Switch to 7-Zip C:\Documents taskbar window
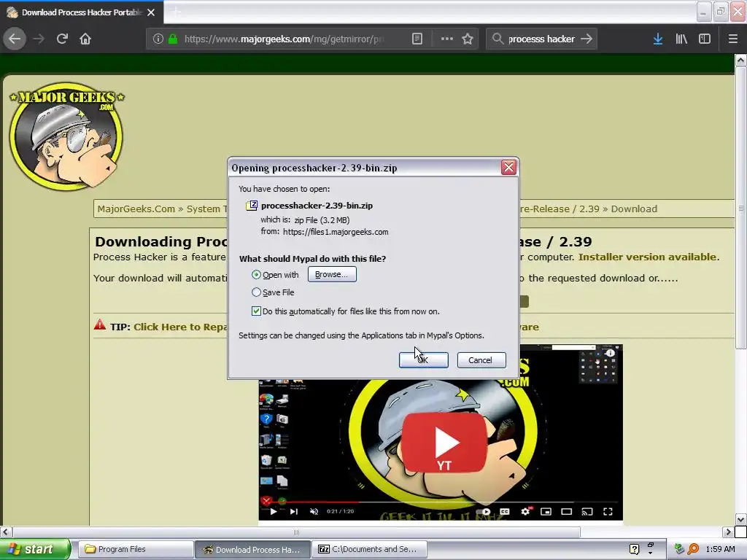747x560 pixels. (x=369, y=549)
